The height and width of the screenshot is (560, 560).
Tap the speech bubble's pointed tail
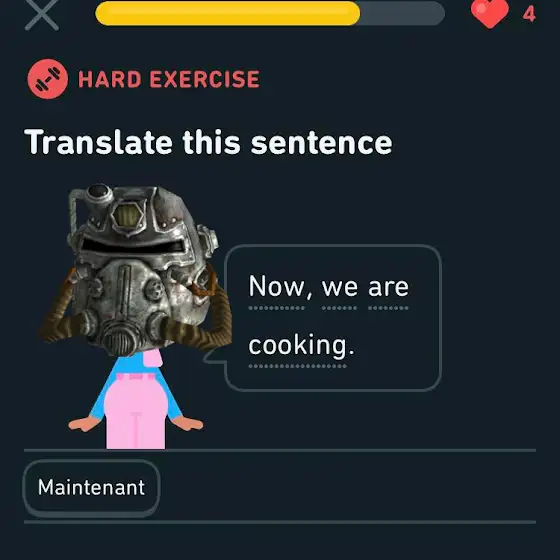tap(215, 356)
